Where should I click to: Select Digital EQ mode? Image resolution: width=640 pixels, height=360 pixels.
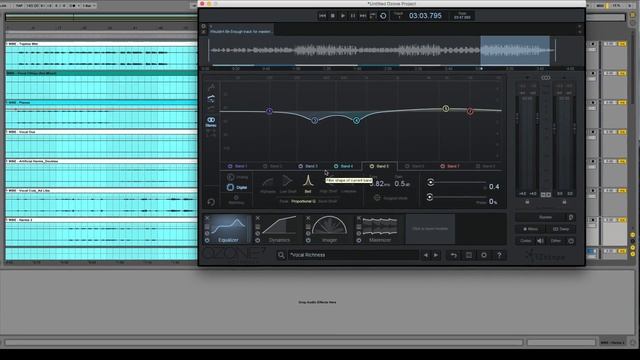(237, 187)
